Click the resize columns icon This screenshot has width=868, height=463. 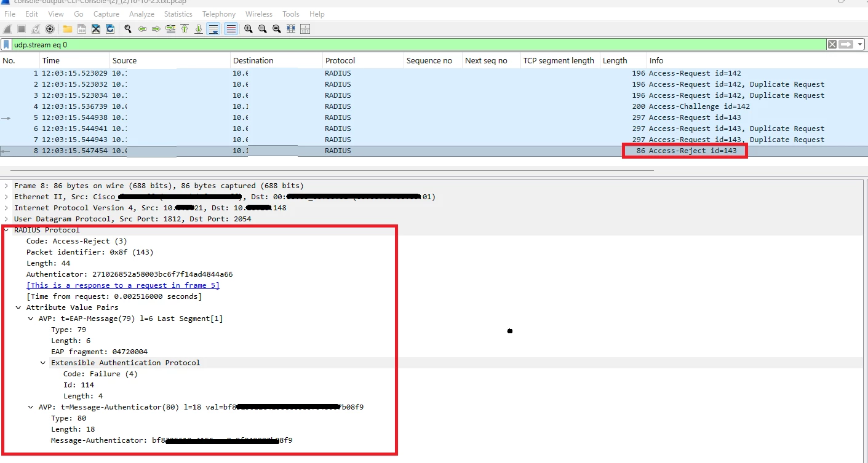point(291,29)
